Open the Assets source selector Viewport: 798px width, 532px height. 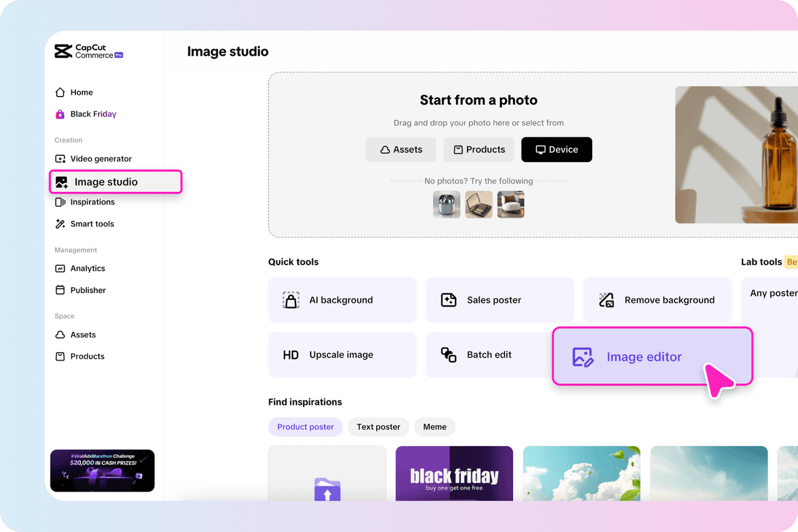(400, 150)
